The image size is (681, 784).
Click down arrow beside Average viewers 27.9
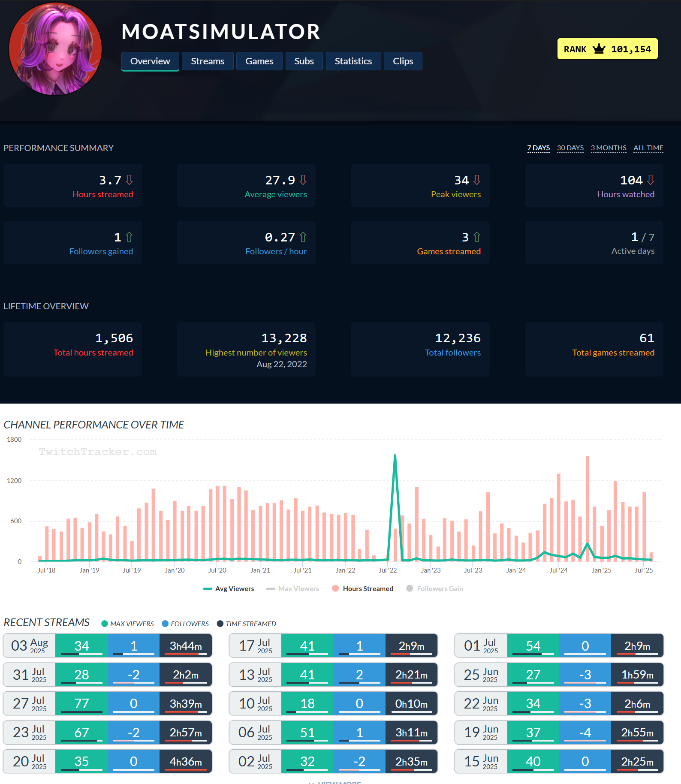point(303,180)
